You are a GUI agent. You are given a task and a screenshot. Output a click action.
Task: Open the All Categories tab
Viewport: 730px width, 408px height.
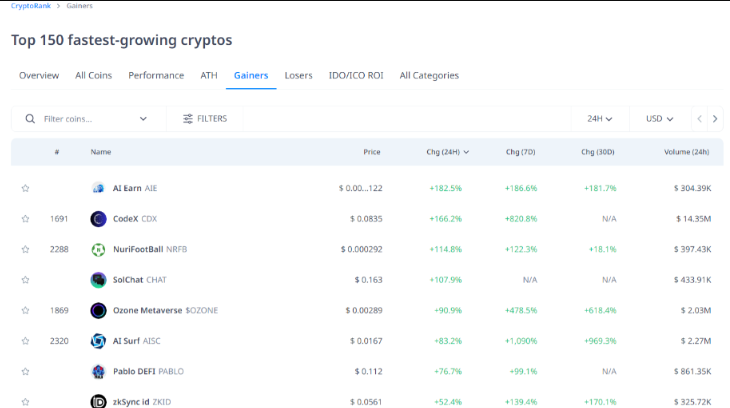[x=429, y=75]
